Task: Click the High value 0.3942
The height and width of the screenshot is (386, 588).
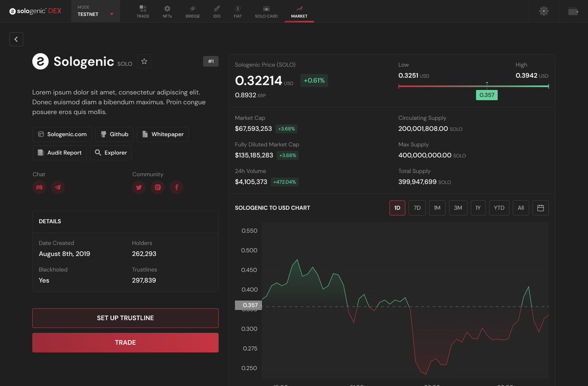Action: (x=526, y=76)
